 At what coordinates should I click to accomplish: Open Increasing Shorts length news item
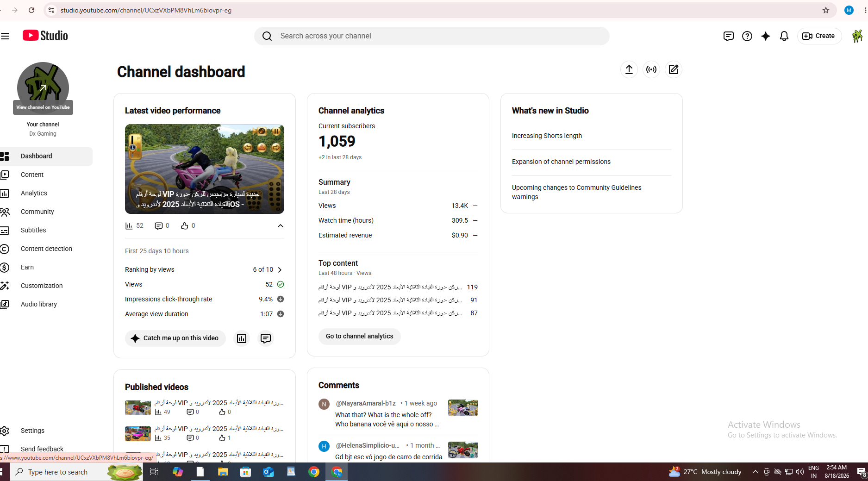click(x=547, y=136)
